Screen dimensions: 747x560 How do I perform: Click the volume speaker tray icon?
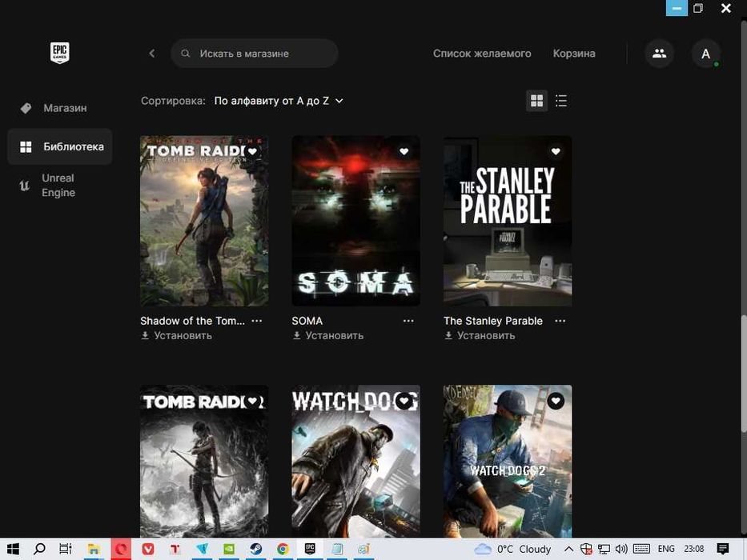621,549
